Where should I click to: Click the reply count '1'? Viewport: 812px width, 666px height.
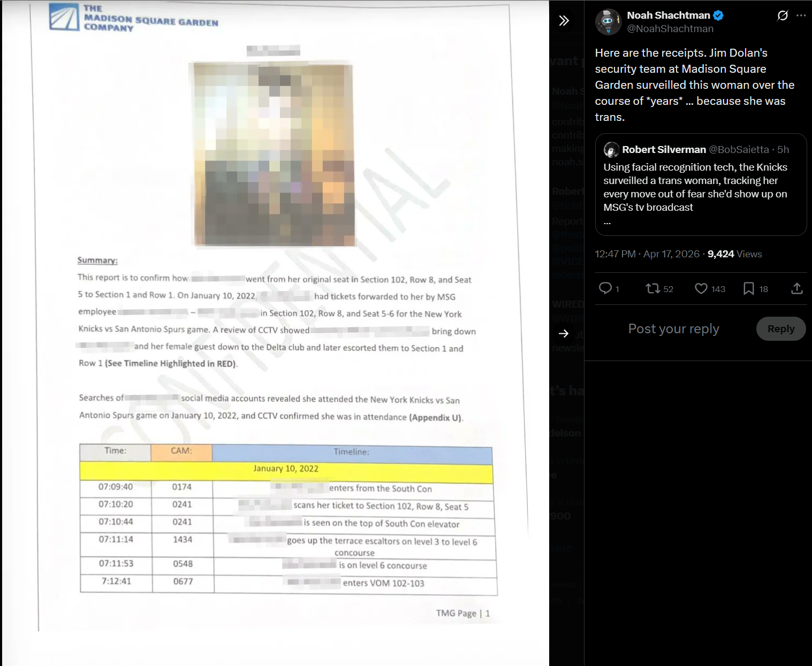[x=617, y=289]
